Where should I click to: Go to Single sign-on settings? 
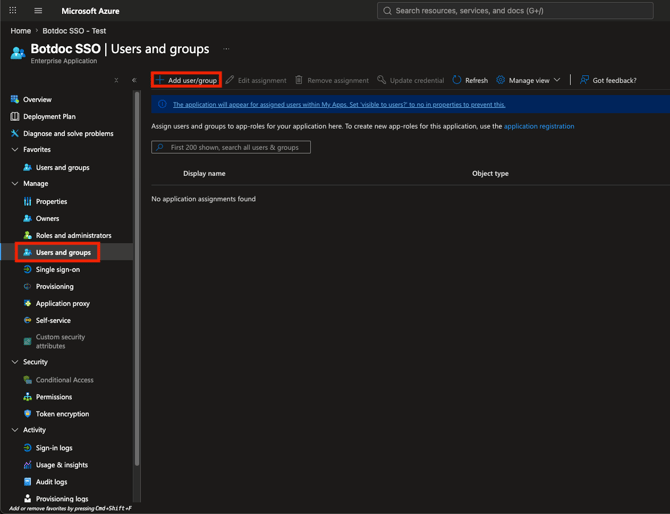(x=58, y=270)
